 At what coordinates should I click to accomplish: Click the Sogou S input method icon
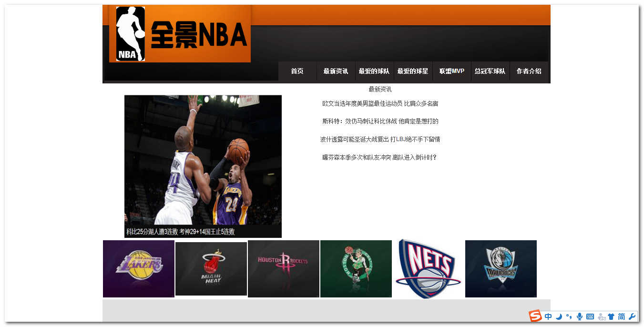click(535, 316)
